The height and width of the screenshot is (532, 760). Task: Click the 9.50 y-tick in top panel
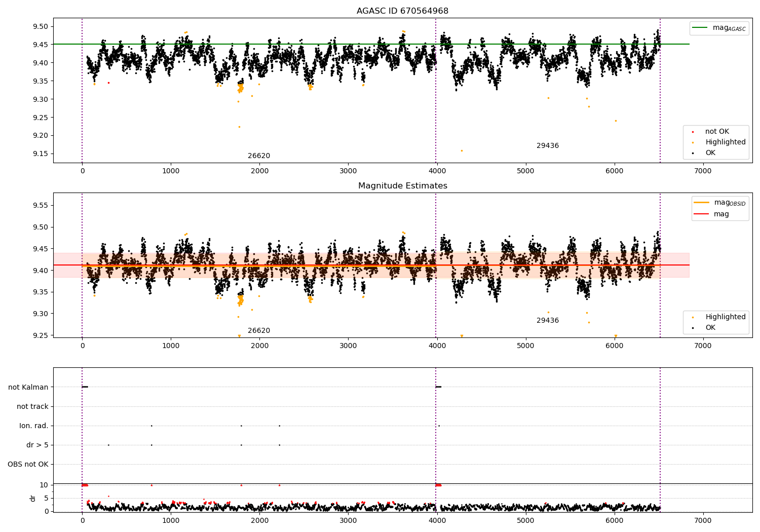[x=40, y=26]
